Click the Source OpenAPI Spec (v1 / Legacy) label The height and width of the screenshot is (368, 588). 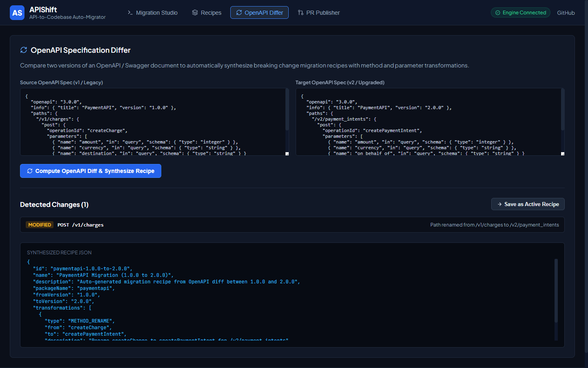[x=61, y=83]
